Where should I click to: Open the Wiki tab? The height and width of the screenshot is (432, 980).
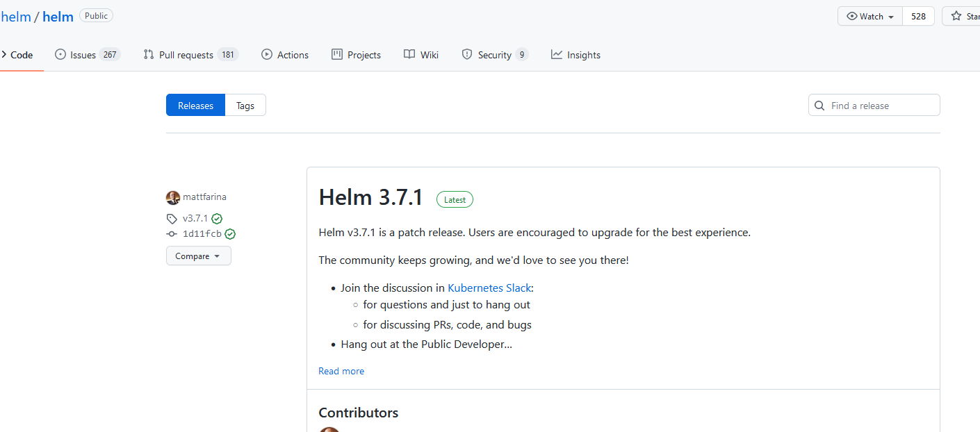[421, 55]
